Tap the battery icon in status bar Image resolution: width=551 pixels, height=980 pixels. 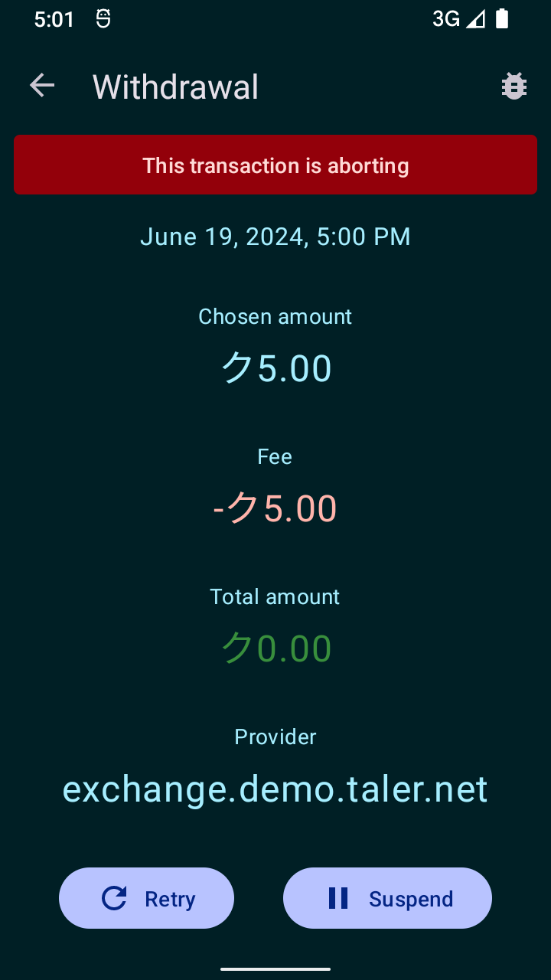502,19
